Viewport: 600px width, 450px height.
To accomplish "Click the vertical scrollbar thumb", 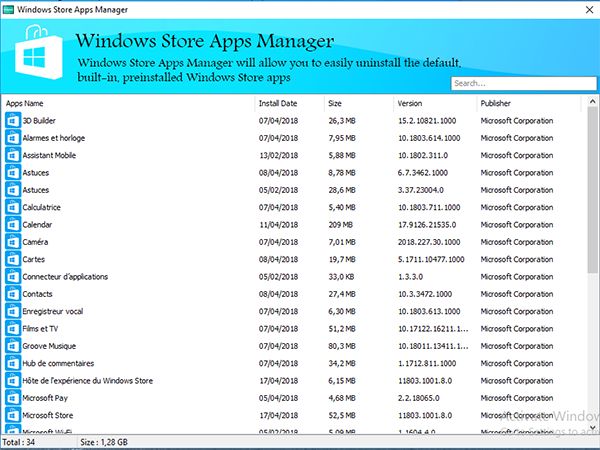I will [592, 190].
